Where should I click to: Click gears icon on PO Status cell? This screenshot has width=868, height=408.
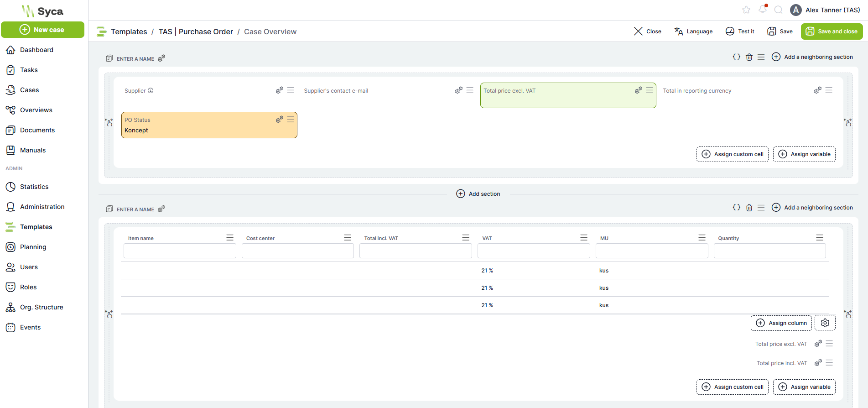click(x=279, y=120)
